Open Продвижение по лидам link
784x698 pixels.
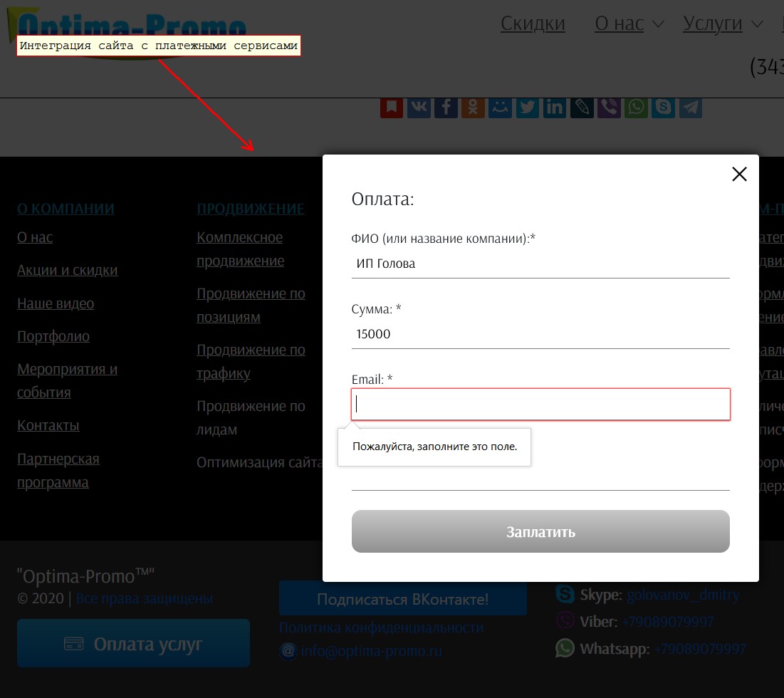coord(251,417)
